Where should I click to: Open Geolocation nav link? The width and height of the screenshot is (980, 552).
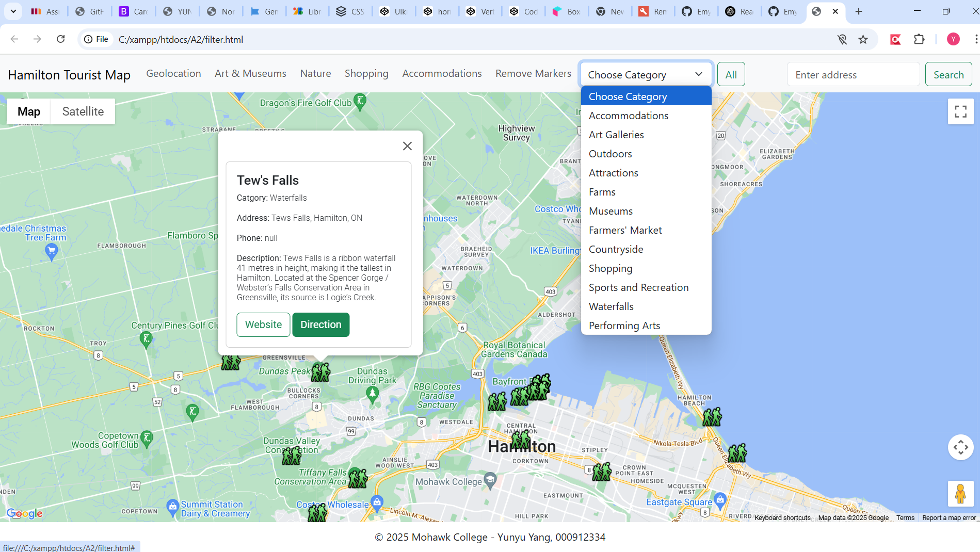click(173, 73)
